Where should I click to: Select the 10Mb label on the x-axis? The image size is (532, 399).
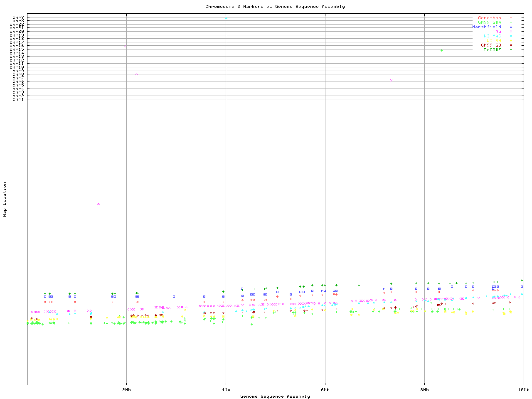[523, 390]
